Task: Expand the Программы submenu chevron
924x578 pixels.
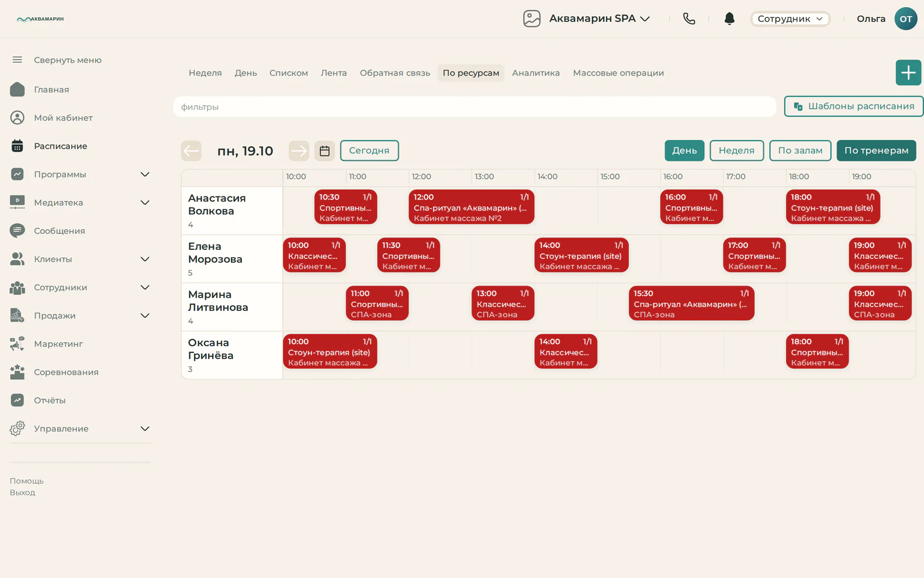Action: click(x=145, y=174)
